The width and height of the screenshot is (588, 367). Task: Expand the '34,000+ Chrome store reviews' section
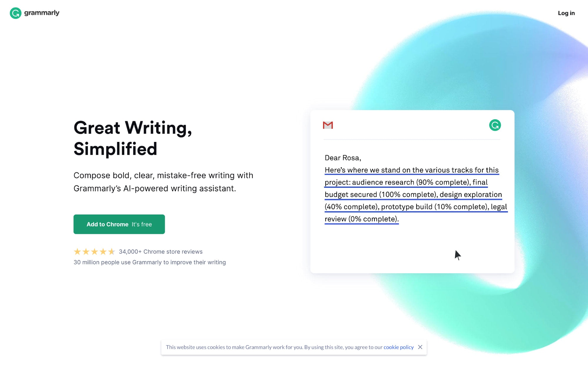161,252
